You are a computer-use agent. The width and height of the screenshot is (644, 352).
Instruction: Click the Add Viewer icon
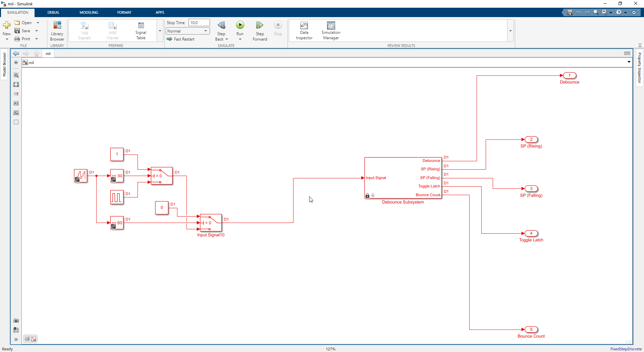click(x=112, y=26)
